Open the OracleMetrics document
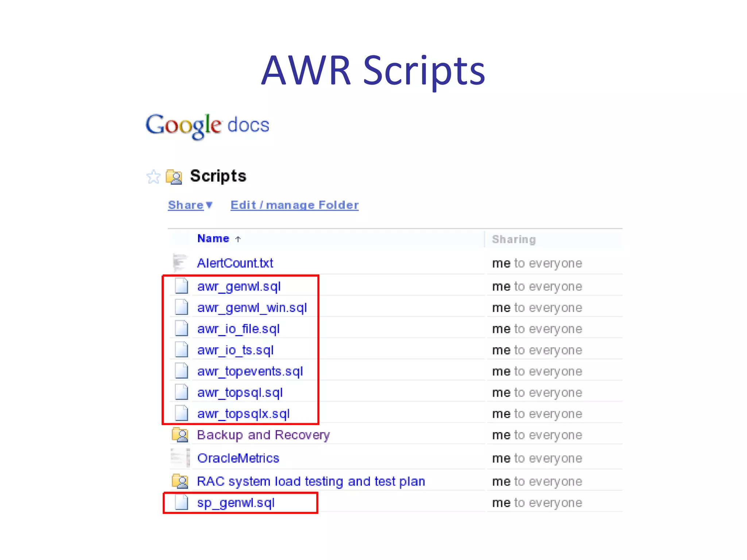747x560 pixels. tap(238, 458)
